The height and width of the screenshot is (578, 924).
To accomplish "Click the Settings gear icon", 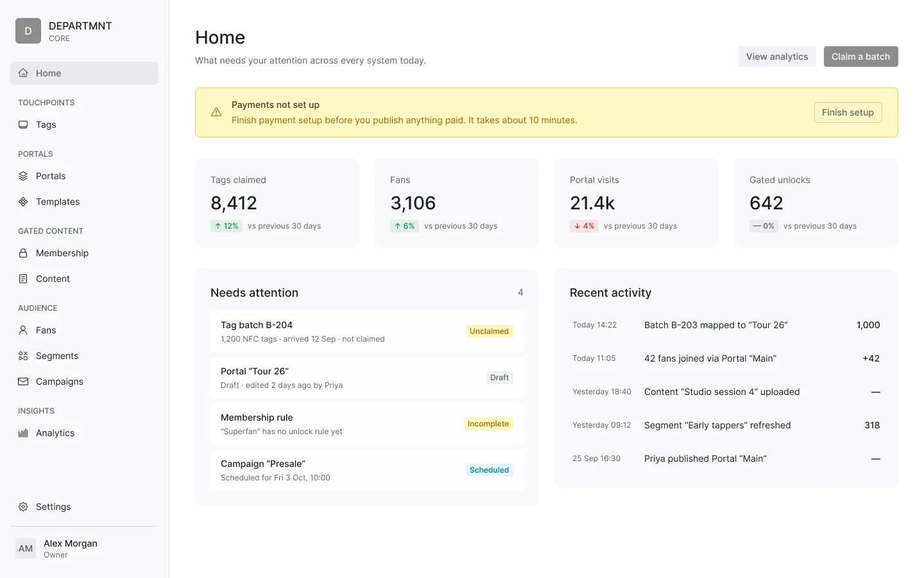I will [23, 507].
